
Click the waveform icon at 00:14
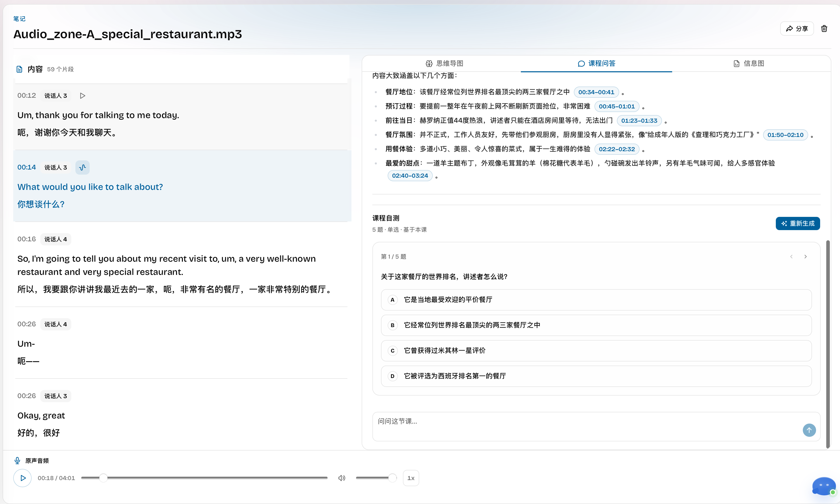pyautogui.click(x=83, y=167)
